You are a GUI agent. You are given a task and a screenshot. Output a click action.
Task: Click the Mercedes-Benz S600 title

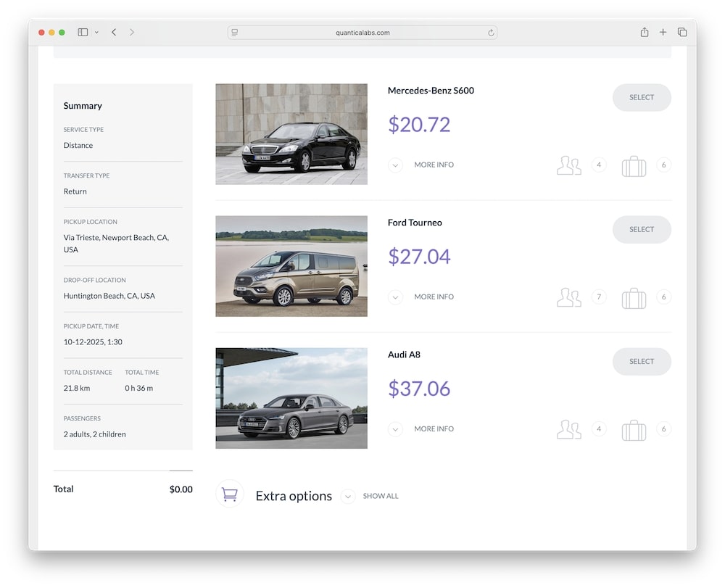coord(431,91)
